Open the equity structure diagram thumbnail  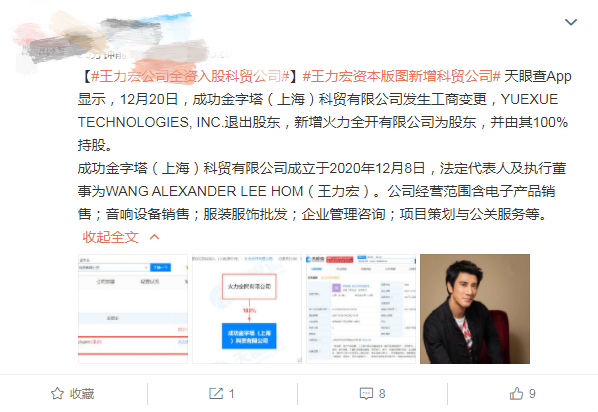[x=247, y=309]
